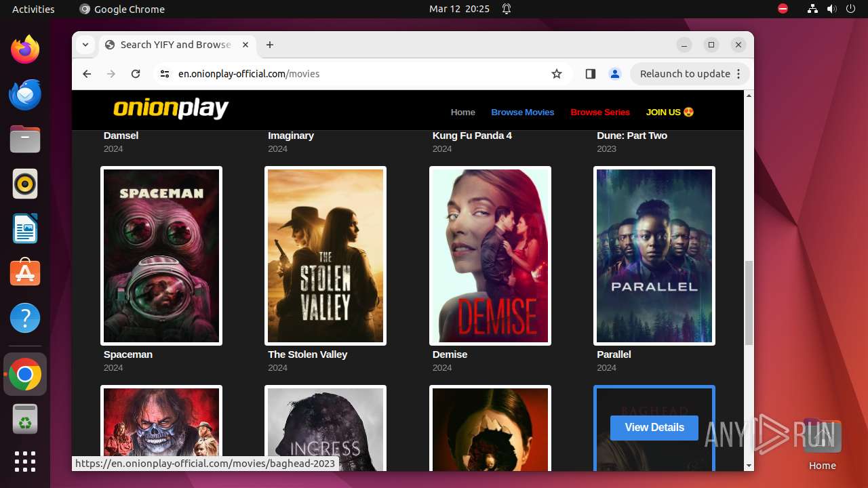View site information icon in address bar
The image size is (868, 488).
click(165, 74)
